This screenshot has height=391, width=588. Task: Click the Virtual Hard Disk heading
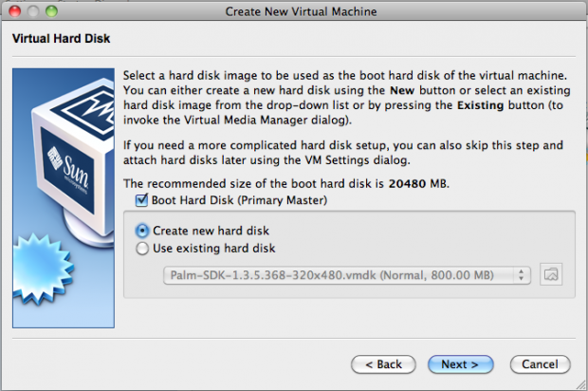(61, 38)
